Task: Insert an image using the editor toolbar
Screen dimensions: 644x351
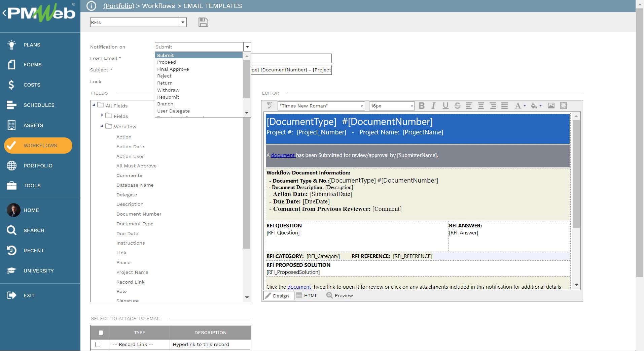Action: [x=550, y=105]
